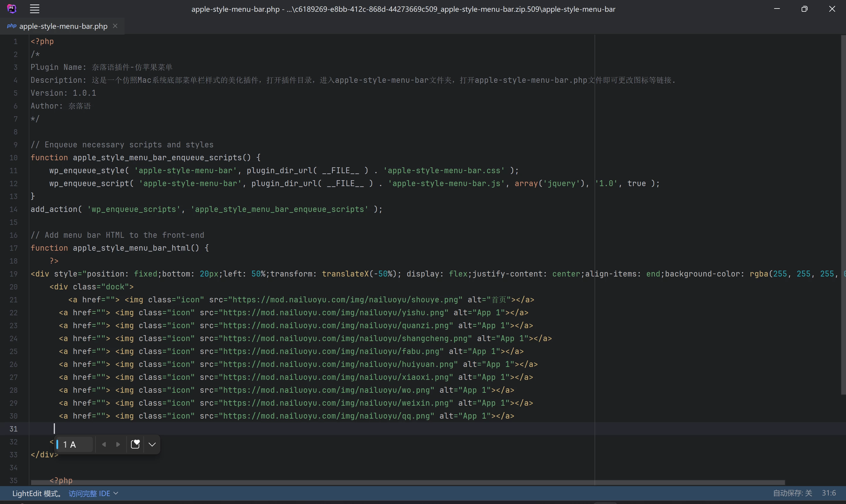Click the next candidate page arrow in IME popup
846x504 pixels.
pyautogui.click(x=118, y=445)
